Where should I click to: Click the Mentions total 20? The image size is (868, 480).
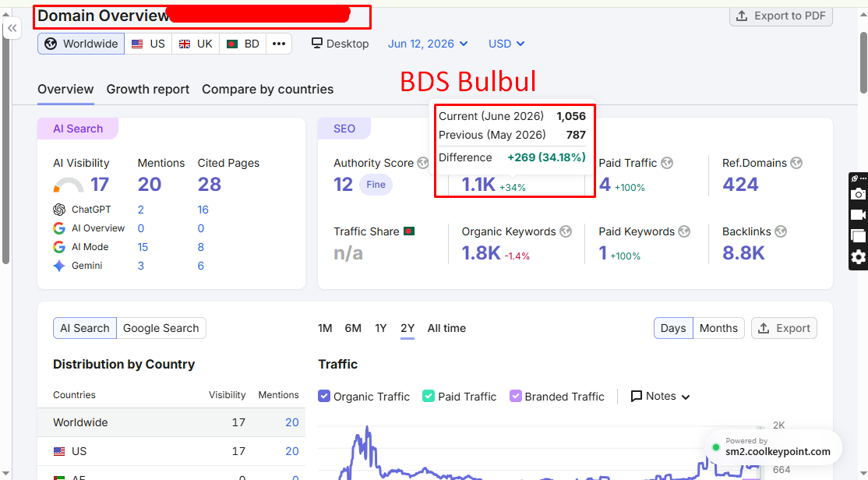(150, 185)
